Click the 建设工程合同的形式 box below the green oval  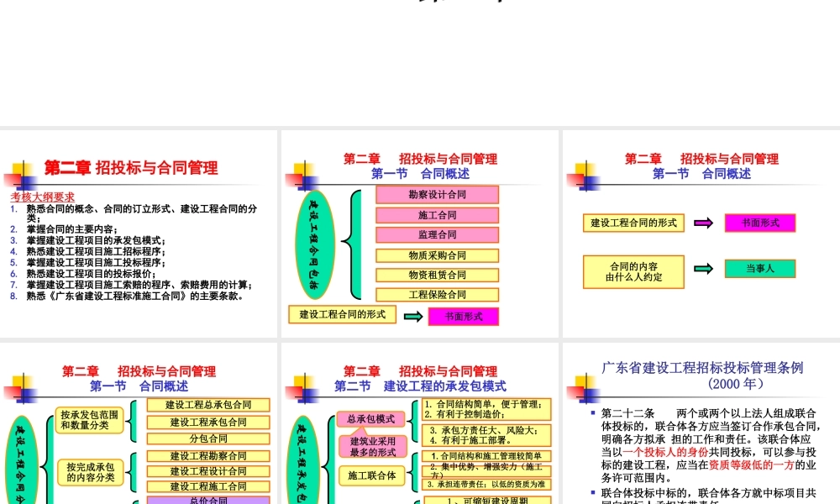pos(343,314)
